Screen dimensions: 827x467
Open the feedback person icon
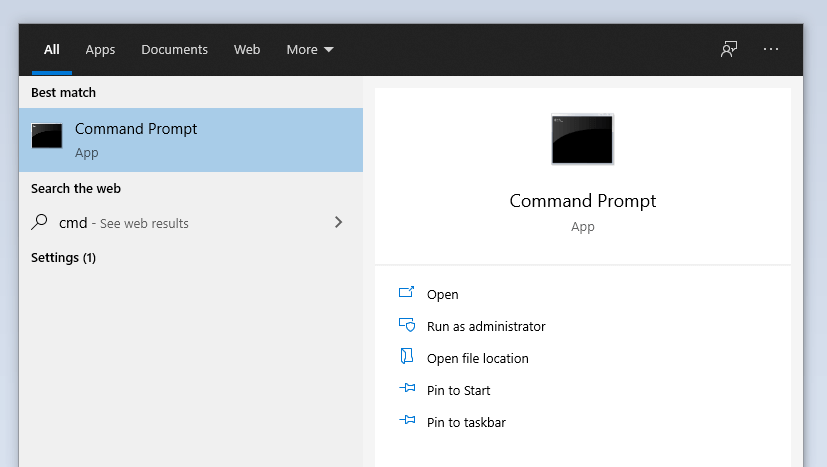pyautogui.click(x=729, y=49)
